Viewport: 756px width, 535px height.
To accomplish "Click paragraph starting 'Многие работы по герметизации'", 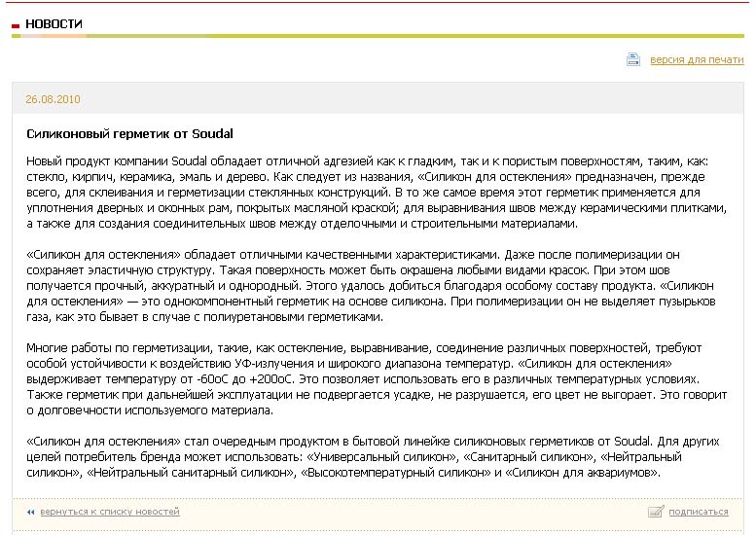I will pyautogui.click(x=377, y=379).
